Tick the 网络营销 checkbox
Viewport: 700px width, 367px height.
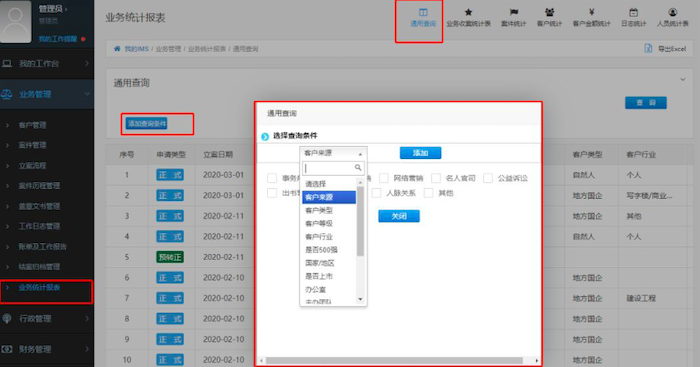(x=383, y=178)
